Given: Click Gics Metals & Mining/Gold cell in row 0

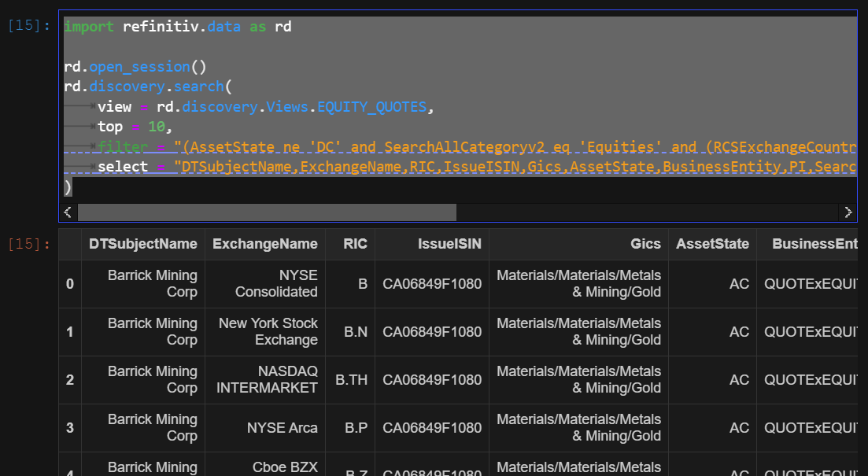Looking at the screenshot, I should tap(578, 284).
